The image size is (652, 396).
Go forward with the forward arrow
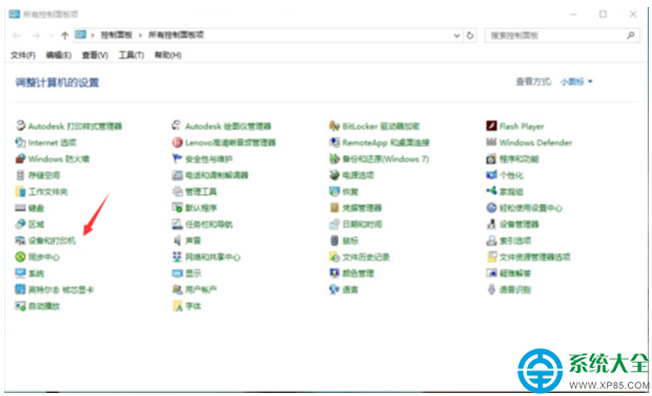click(x=36, y=36)
